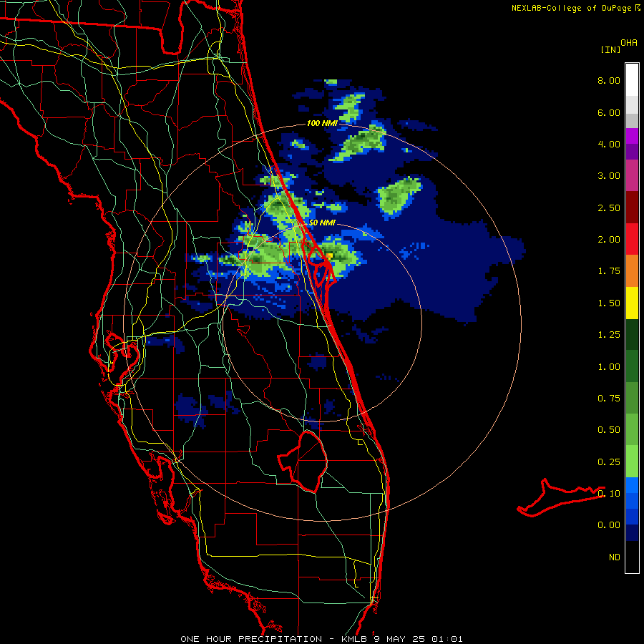Select the 0.10 legend value
Image resolution: width=644 pixels, height=644 pixels.
click(x=609, y=494)
